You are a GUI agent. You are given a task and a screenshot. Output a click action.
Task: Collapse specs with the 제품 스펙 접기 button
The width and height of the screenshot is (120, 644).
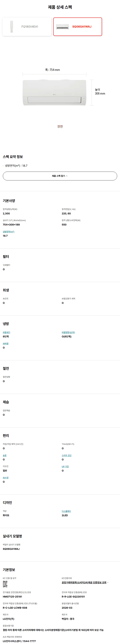(x=60, y=176)
